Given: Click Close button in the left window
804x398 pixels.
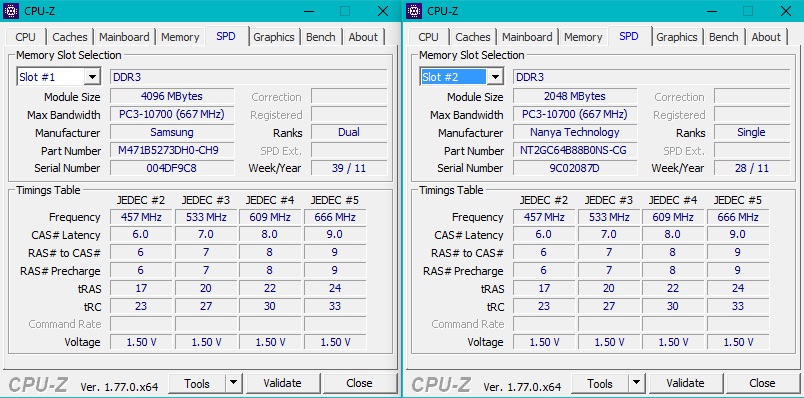Looking at the screenshot, I should point(359,383).
